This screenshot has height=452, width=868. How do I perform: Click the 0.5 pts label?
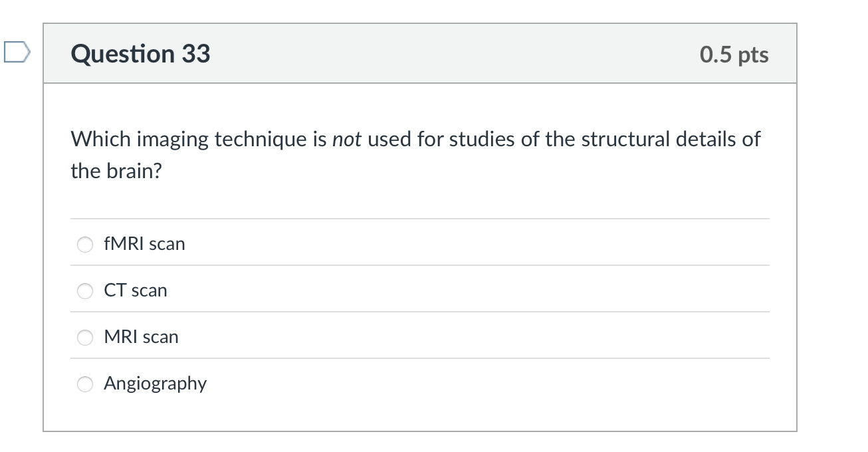pyautogui.click(x=732, y=55)
